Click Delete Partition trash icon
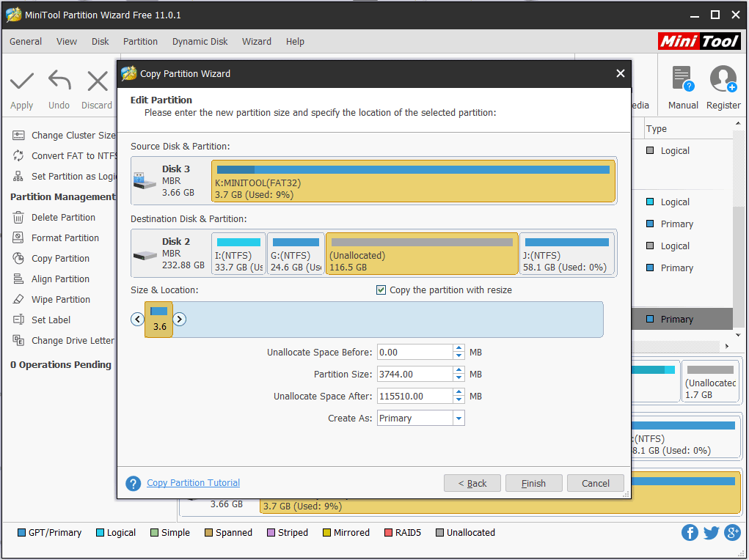This screenshot has width=749, height=560. (18, 218)
